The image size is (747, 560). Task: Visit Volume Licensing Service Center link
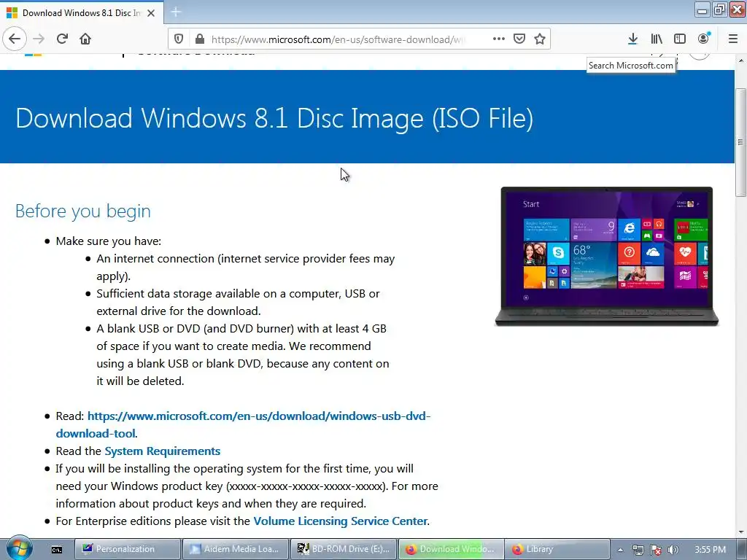point(340,521)
